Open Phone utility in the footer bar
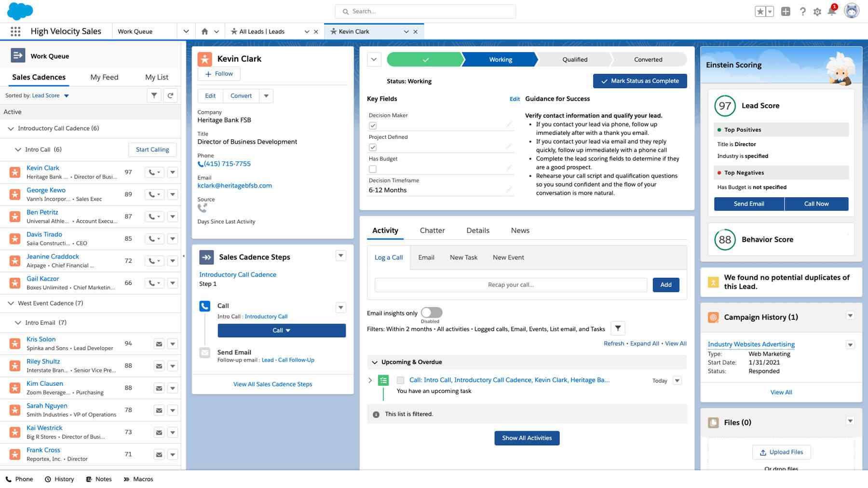This screenshot has width=868, height=488. pos(19,479)
